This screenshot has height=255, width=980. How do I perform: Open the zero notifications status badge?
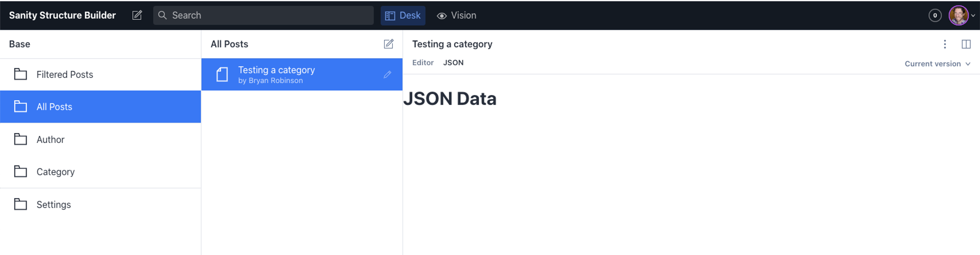point(935,15)
